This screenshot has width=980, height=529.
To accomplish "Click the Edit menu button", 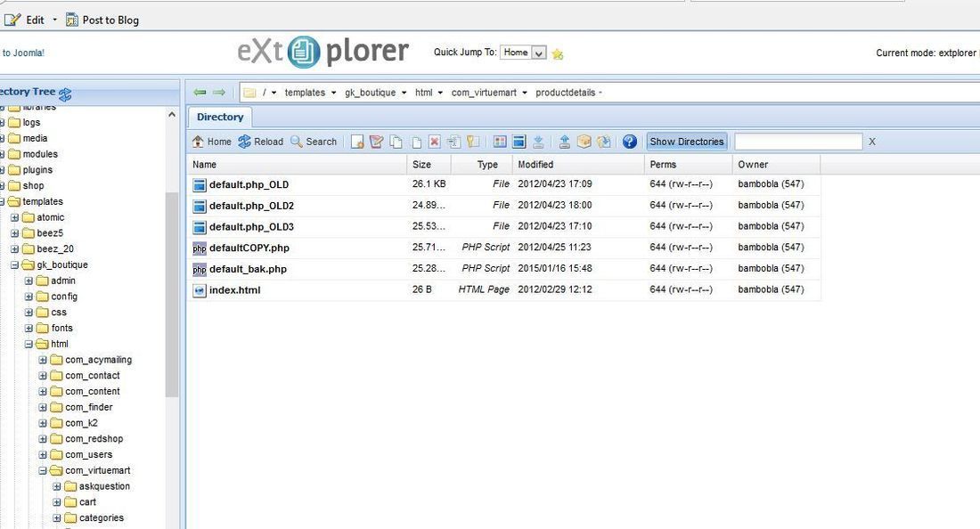I will 26,20.
